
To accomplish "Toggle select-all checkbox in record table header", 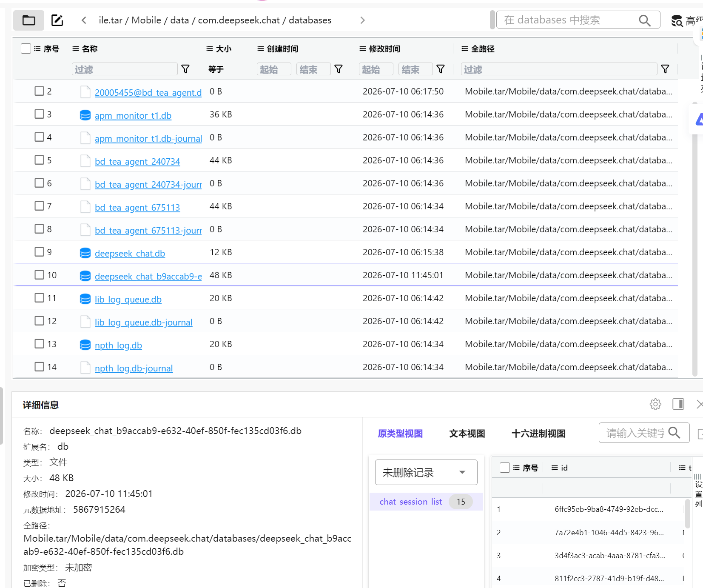I will 505,468.
